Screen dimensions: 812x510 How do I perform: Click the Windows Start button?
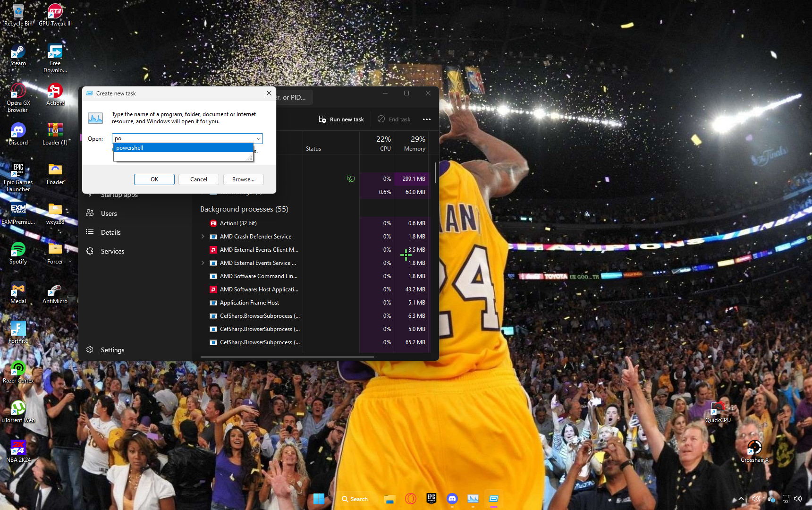coord(319,499)
